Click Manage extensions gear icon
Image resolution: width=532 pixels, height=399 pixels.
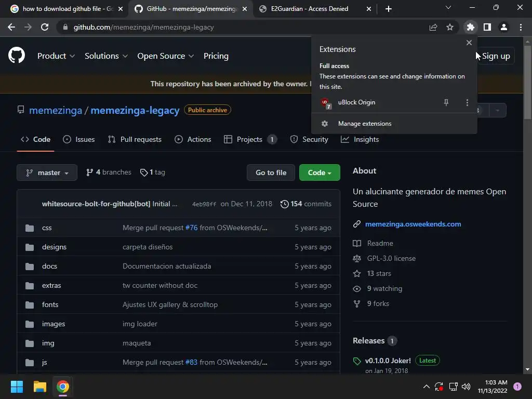pyautogui.click(x=325, y=124)
